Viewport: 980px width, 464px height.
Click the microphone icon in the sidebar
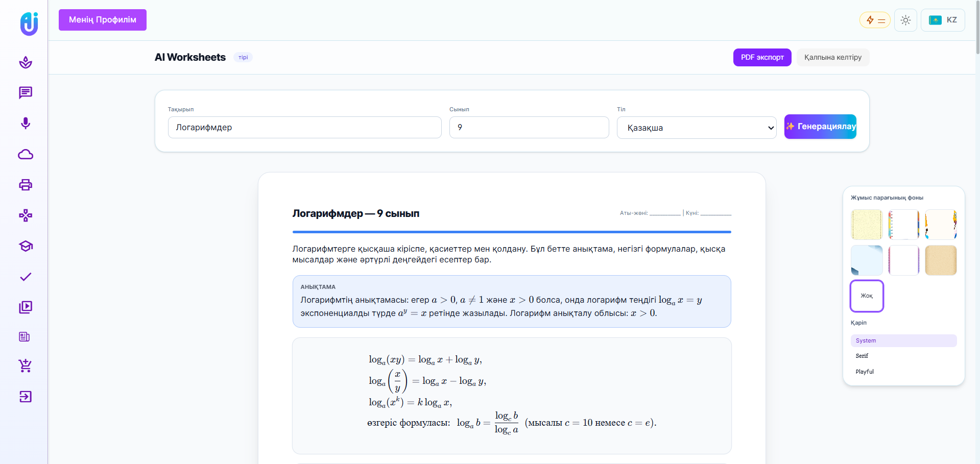click(26, 124)
